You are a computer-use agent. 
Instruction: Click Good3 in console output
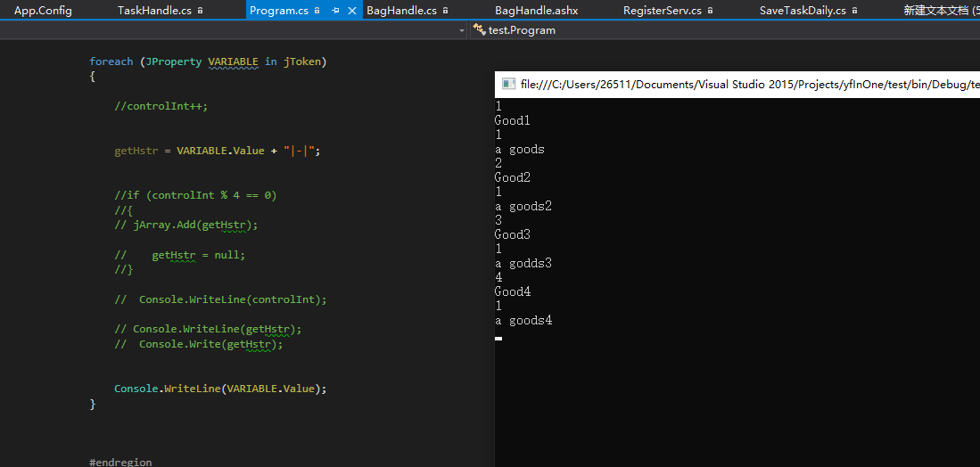pyautogui.click(x=512, y=234)
